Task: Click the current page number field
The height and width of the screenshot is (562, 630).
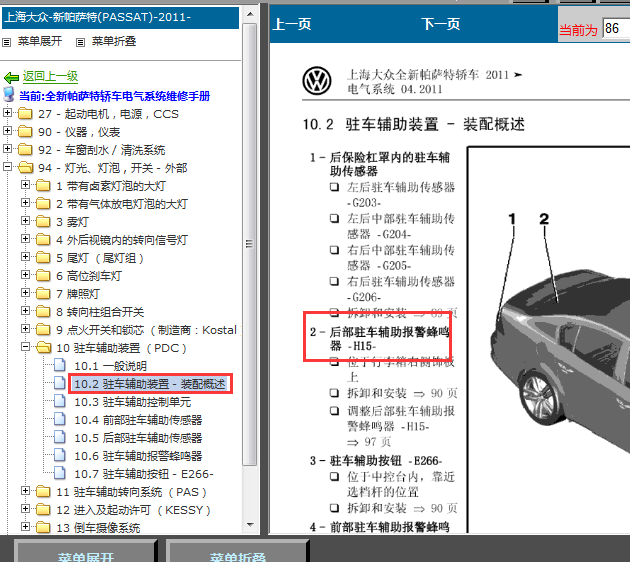Action: pos(616,28)
